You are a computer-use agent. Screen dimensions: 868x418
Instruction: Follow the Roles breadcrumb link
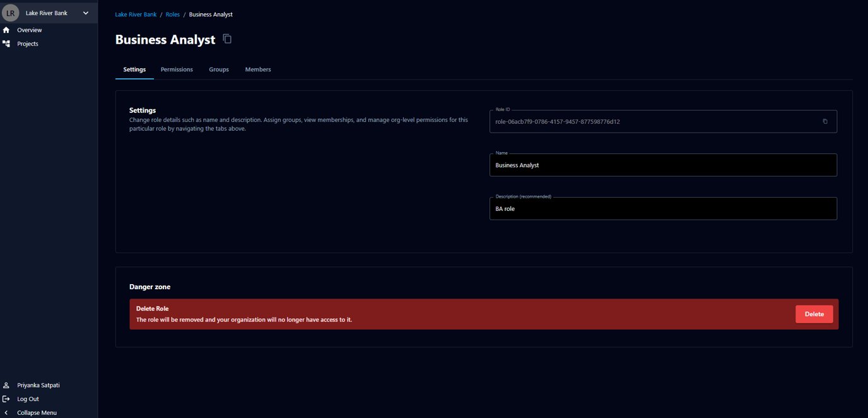(173, 14)
